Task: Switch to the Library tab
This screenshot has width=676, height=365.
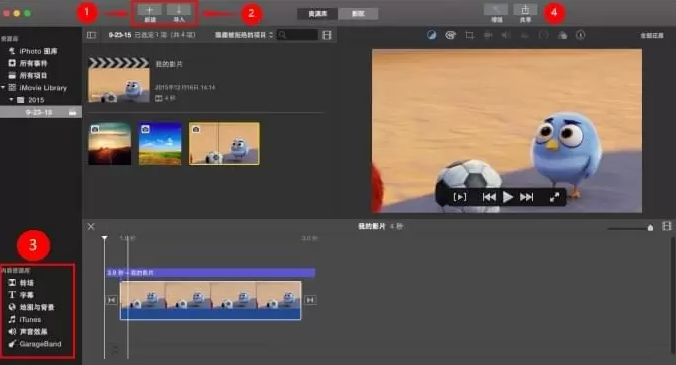Action: point(317,14)
